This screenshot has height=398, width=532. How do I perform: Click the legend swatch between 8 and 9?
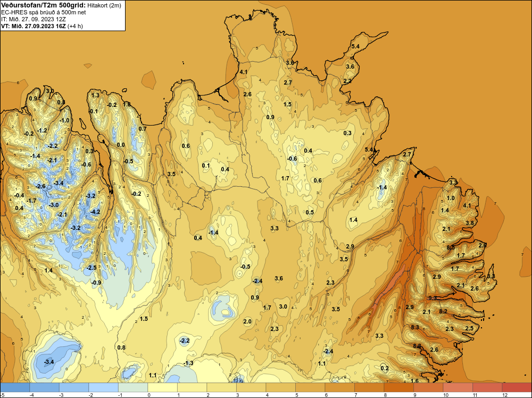tap(398, 387)
